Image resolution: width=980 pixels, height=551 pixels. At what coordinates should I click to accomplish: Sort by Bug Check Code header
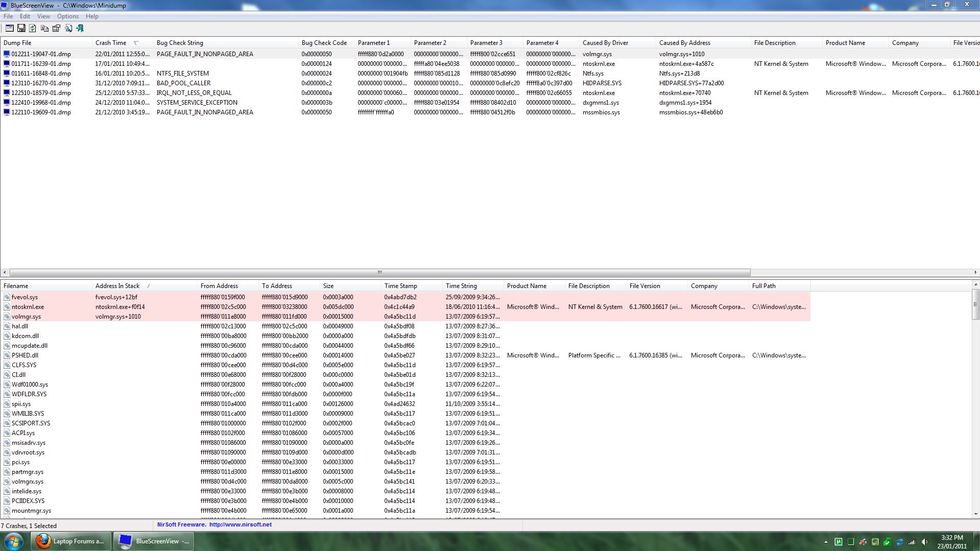coord(326,43)
